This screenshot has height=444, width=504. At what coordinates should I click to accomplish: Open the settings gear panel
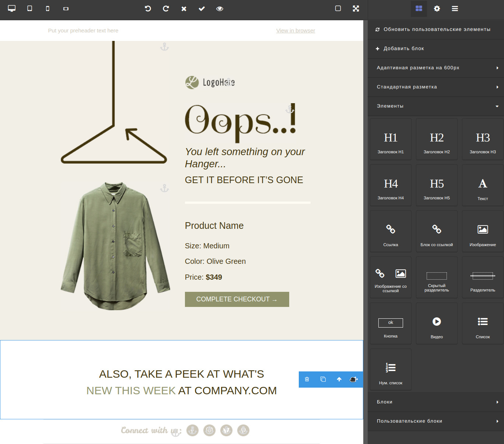pyautogui.click(x=437, y=8)
